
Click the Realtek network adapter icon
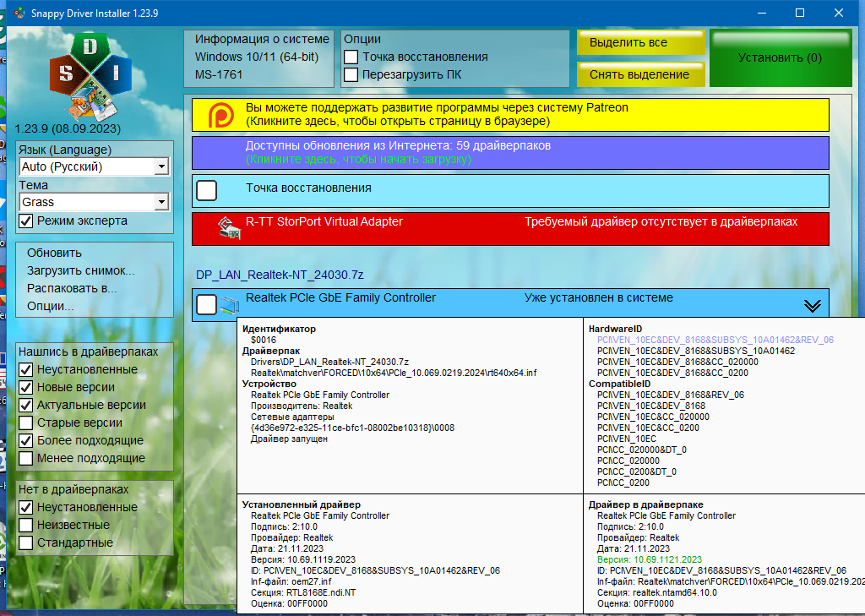tap(230, 304)
